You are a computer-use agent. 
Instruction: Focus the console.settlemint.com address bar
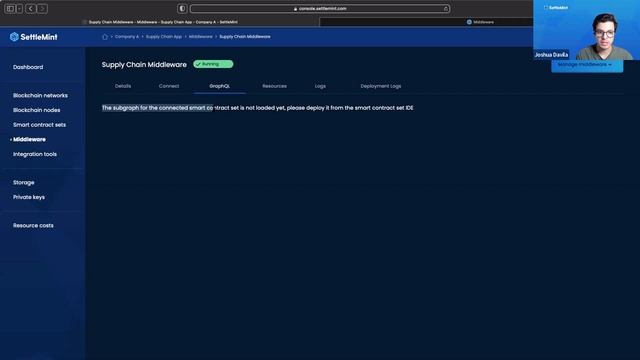click(320, 9)
